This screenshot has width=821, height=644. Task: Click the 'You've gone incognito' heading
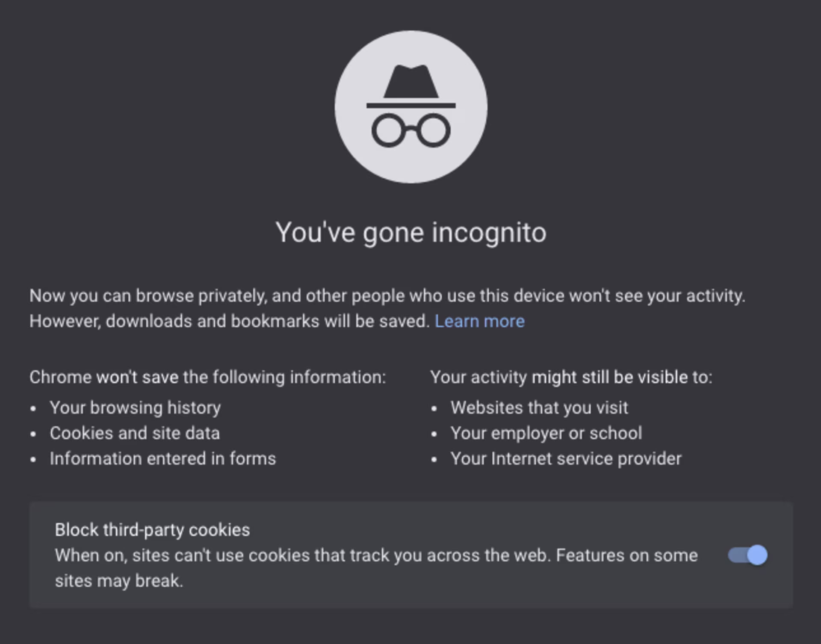tap(410, 233)
